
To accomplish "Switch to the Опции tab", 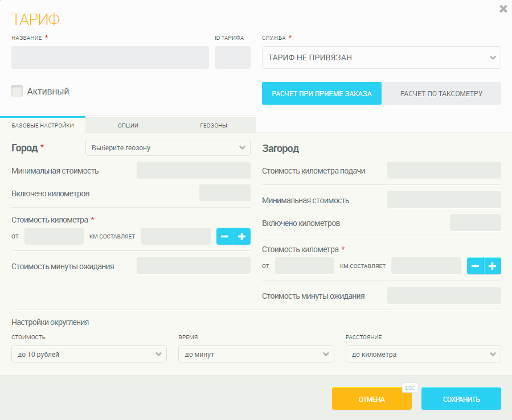I will tap(128, 125).
